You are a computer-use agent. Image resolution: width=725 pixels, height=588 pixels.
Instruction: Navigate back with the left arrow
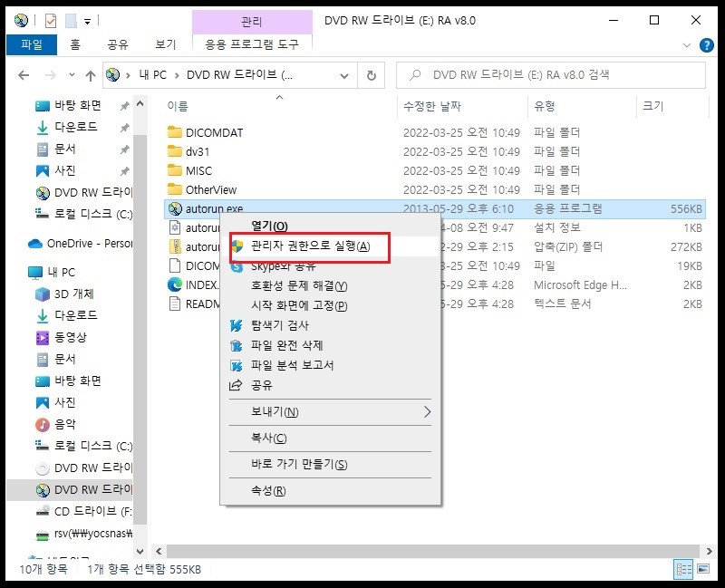[x=22, y=75]
